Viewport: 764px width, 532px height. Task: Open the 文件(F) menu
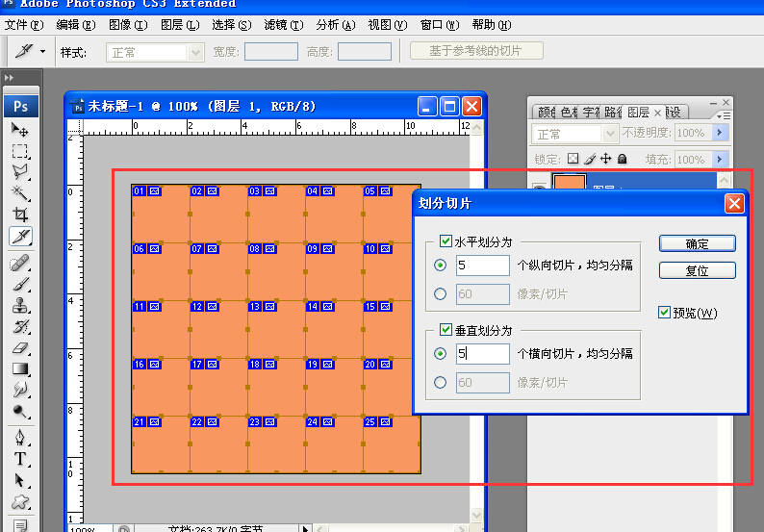24,24
